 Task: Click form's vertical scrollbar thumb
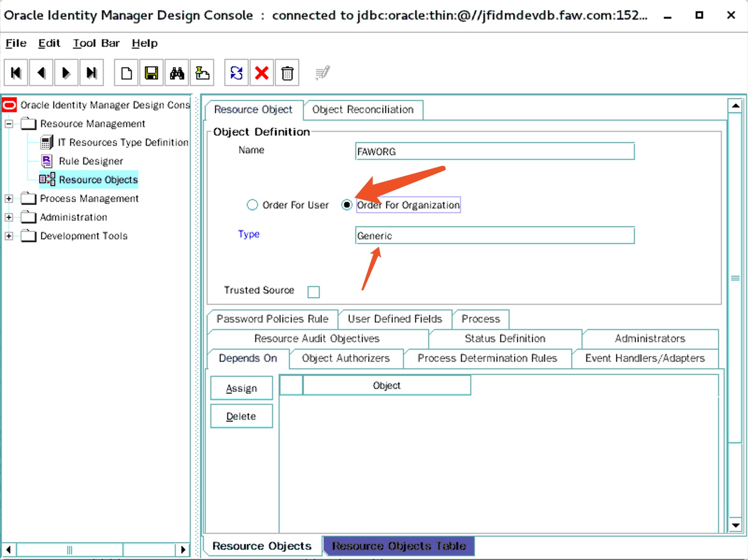tap(735, 278)
